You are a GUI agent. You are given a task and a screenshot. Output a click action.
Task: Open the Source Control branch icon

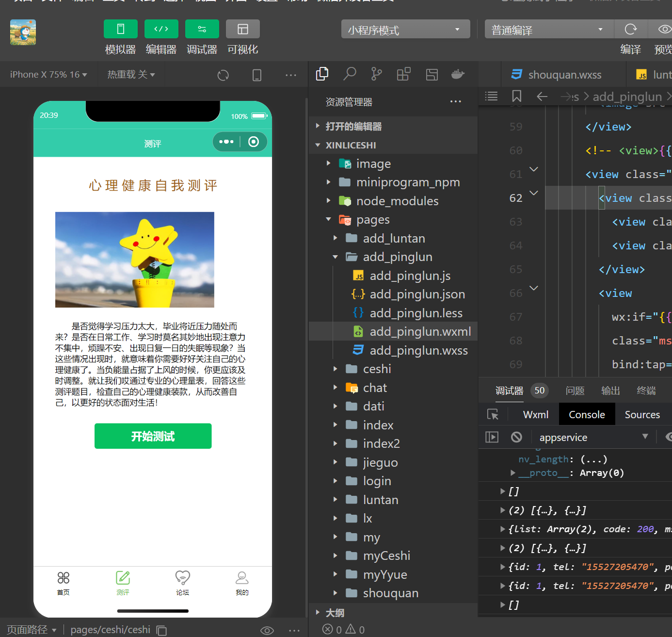(376, 74)
